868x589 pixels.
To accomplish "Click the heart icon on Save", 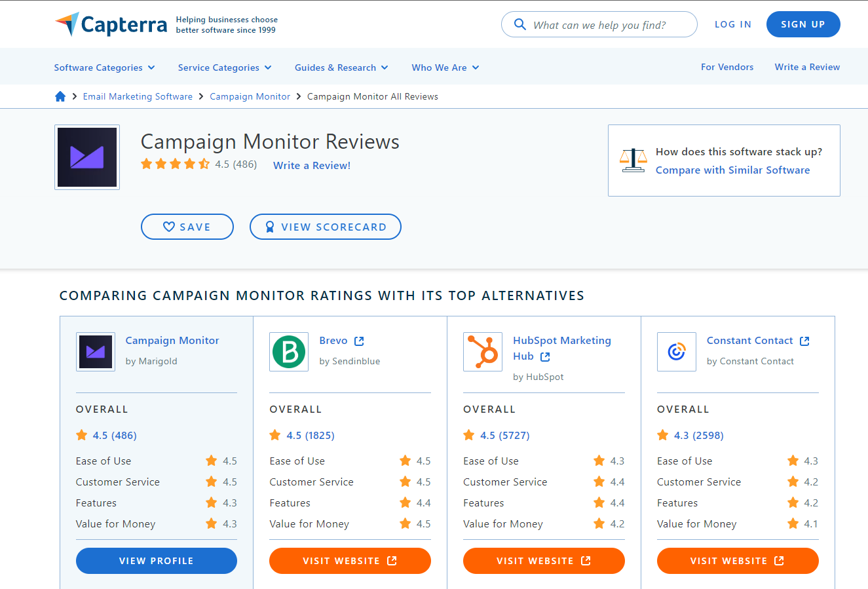I will point(168,227).
